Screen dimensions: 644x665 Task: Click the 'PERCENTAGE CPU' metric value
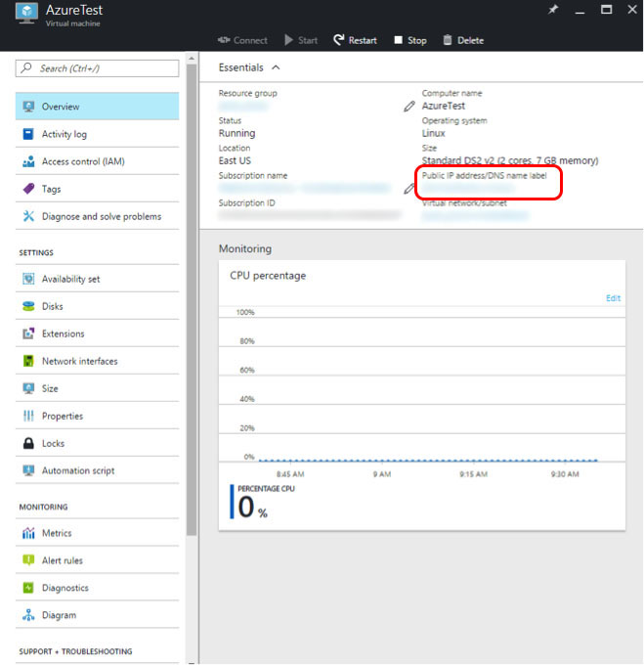252,508
